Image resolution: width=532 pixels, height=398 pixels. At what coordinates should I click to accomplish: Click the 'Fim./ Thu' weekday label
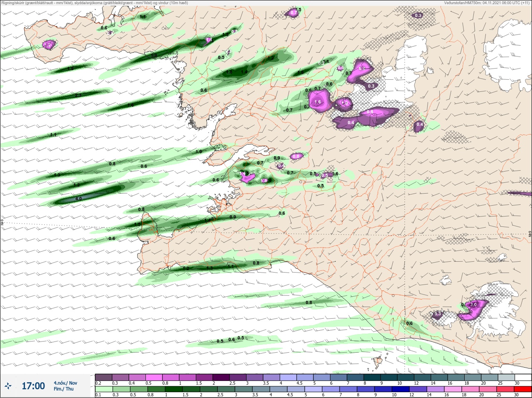(64, 389)
